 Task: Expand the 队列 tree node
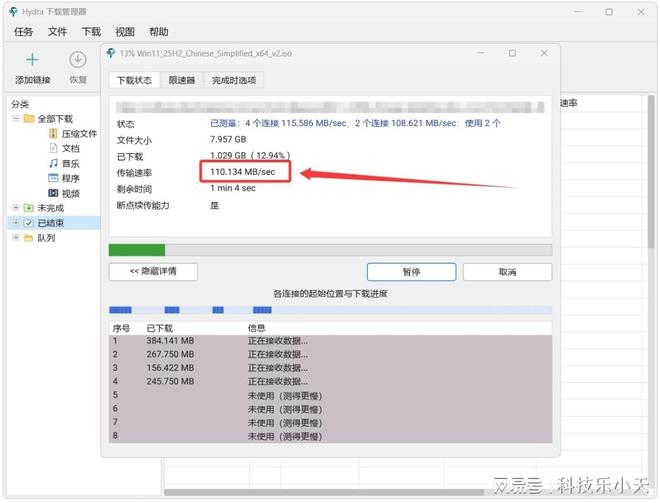[16, 238]
